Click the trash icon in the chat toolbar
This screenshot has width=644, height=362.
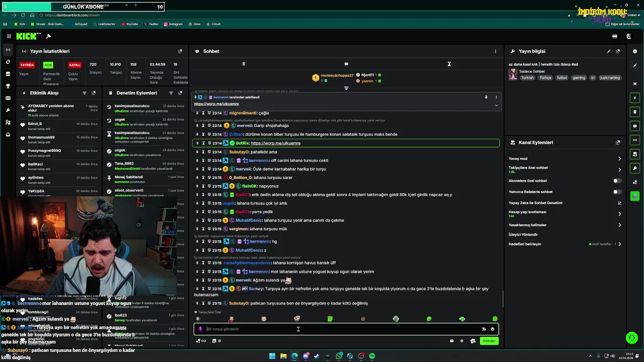(244, 64)
